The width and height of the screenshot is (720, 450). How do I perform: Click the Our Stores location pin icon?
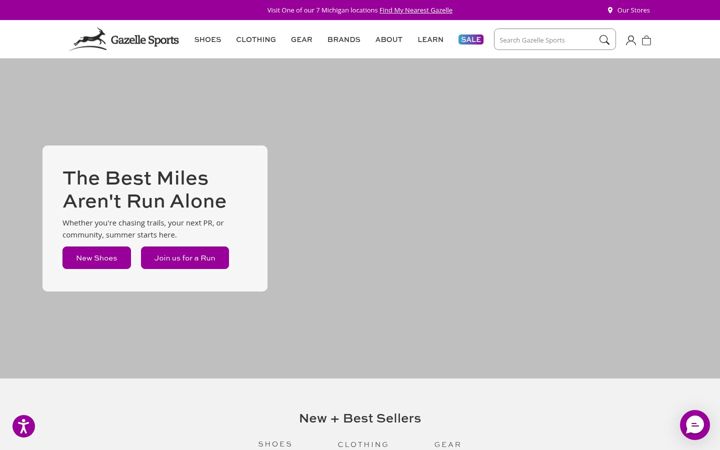click(x=610, y=10)
